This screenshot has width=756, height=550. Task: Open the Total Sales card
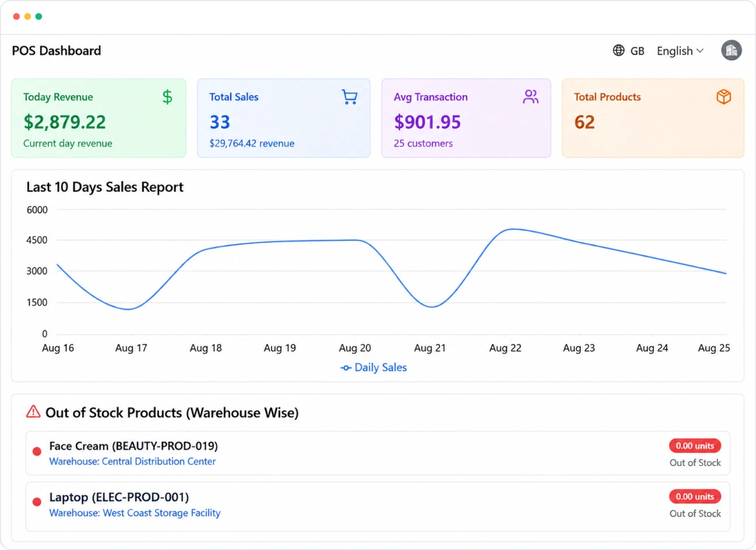pyautogui.click(x=284, y=118)
